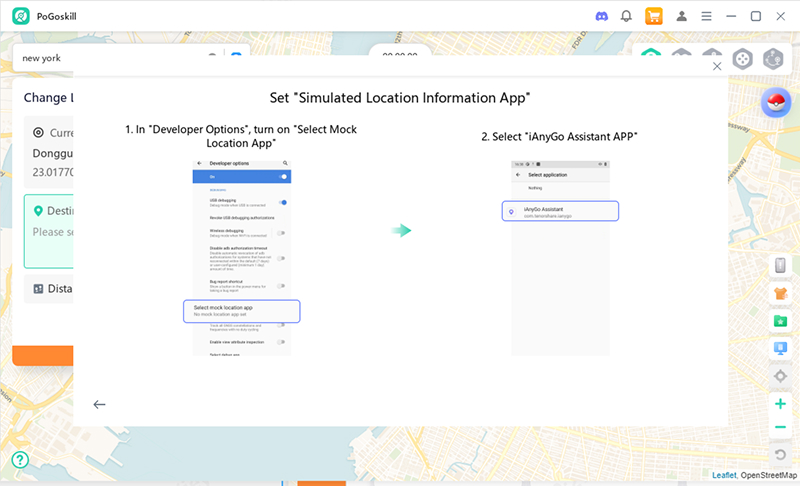
Task: Open the green favorites folder icon
Action: click(780, 321)
